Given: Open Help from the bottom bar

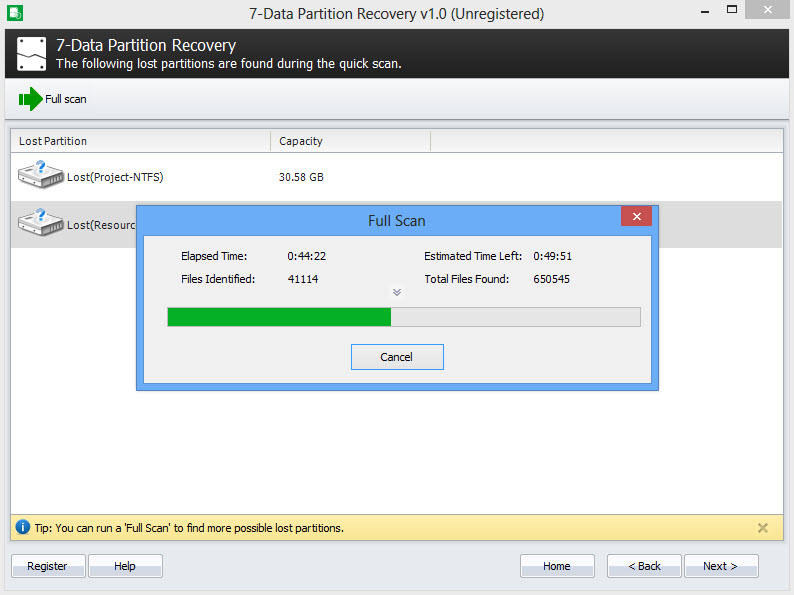Looking at the screenshot, I should click(125, 566).
